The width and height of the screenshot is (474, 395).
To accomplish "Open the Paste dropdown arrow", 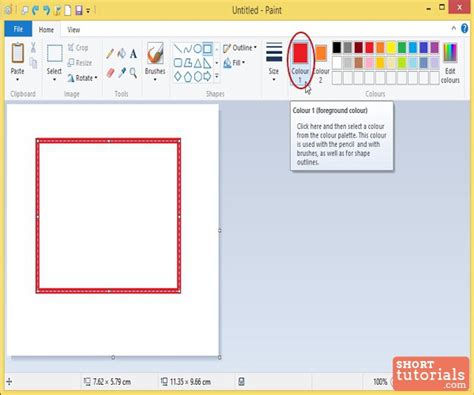I will (x=17, y=80).
